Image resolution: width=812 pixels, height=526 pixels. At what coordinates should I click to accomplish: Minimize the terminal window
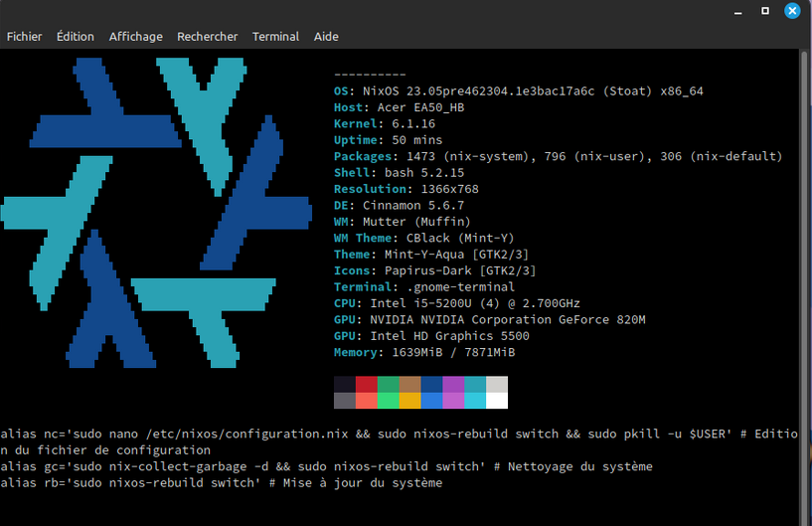[737, 11]
